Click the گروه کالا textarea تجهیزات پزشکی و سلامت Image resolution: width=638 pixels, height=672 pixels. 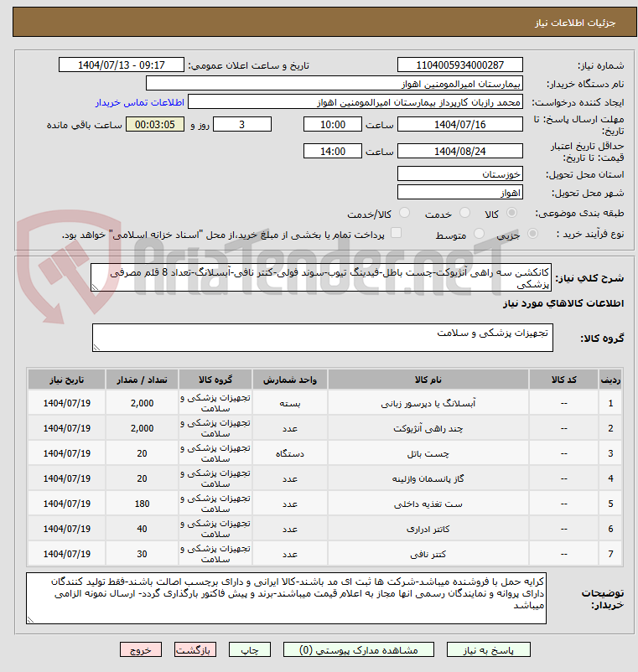click(x=323, y=338)
